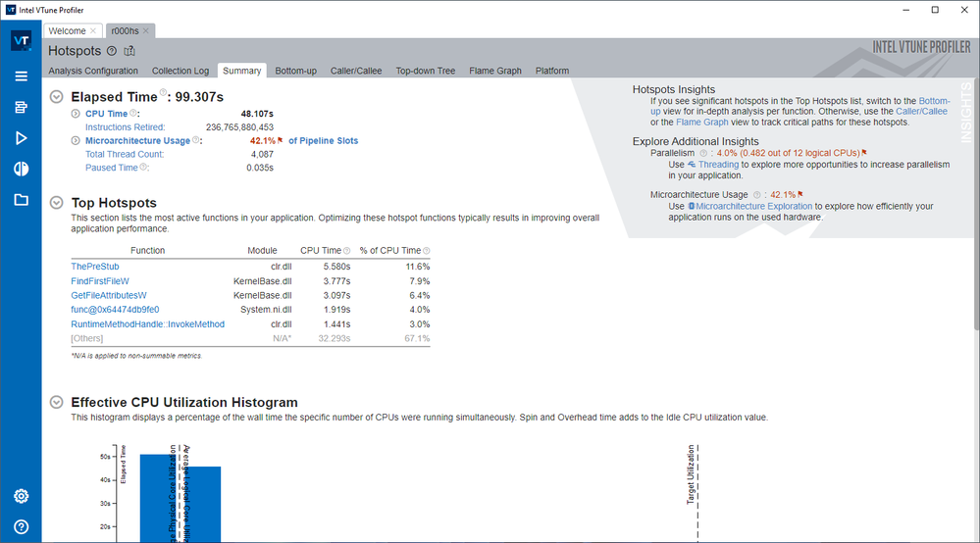
Task: Open the hamburger menu in the sidebar
Action: coord(21,76)
